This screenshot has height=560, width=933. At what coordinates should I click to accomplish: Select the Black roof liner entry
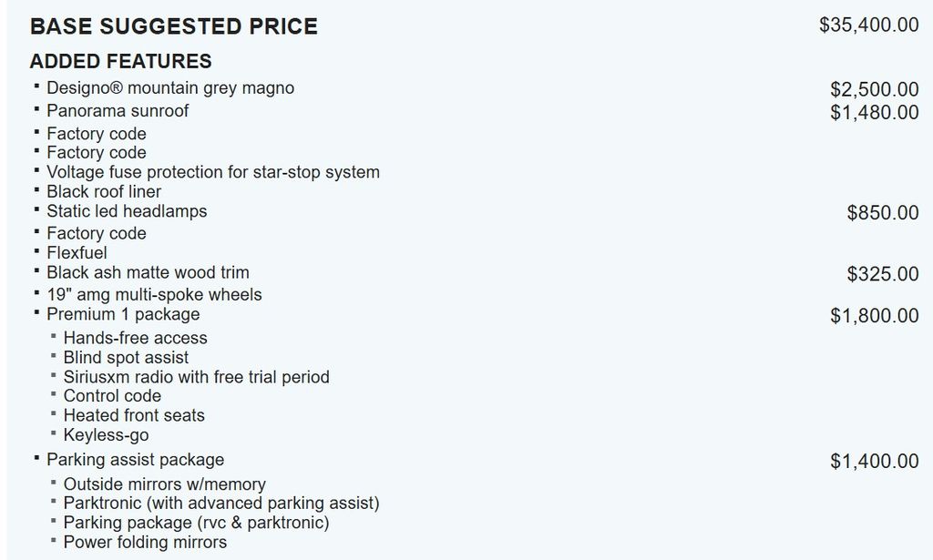click(104, 191)
